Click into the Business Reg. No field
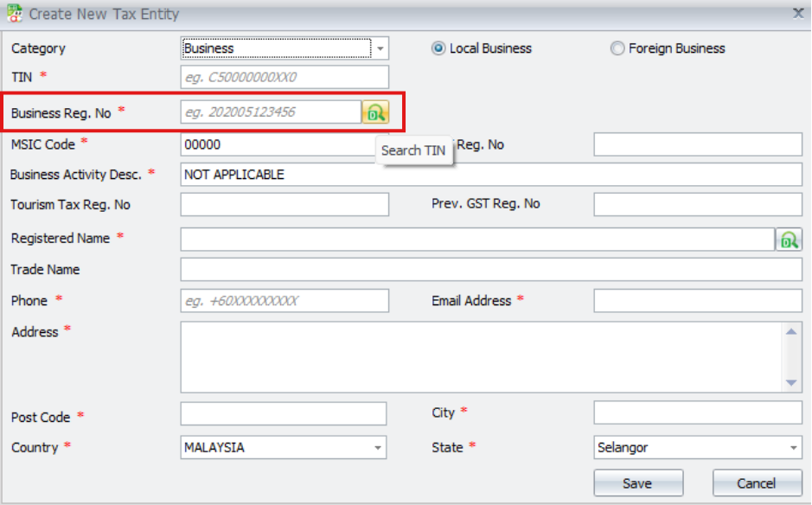 pos(271,112)
